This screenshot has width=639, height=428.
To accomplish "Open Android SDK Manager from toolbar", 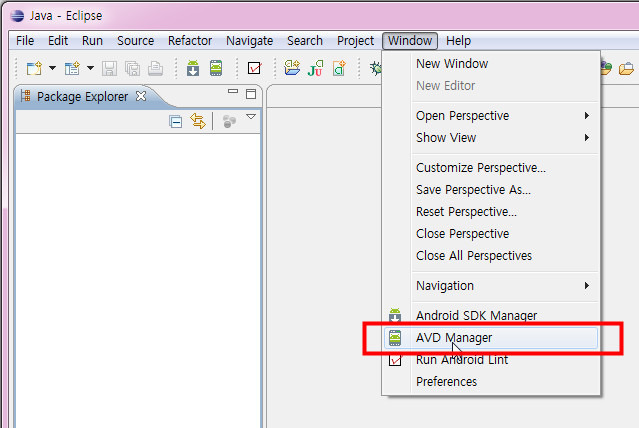I will coord(193,68).
